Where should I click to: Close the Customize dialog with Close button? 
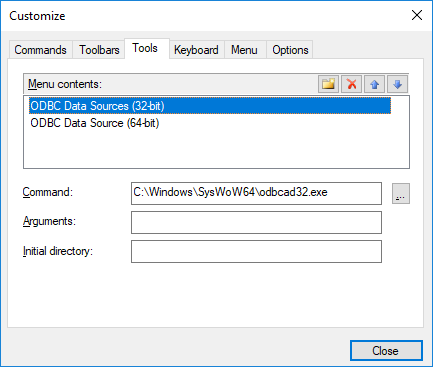coord(386,350)
